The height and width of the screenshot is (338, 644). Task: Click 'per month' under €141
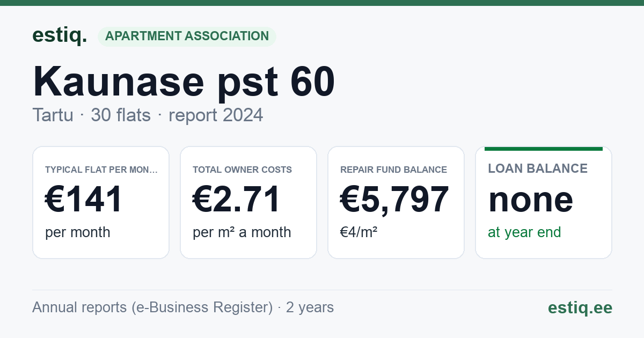[78, 232]
